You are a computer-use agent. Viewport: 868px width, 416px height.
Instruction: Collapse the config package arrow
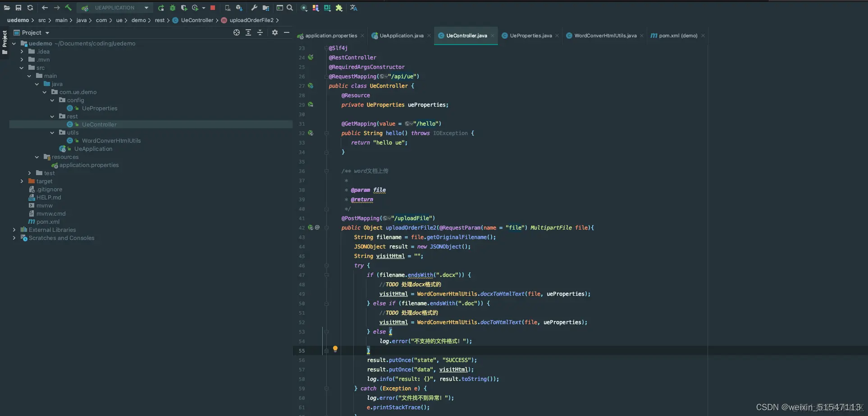point(52,100)
